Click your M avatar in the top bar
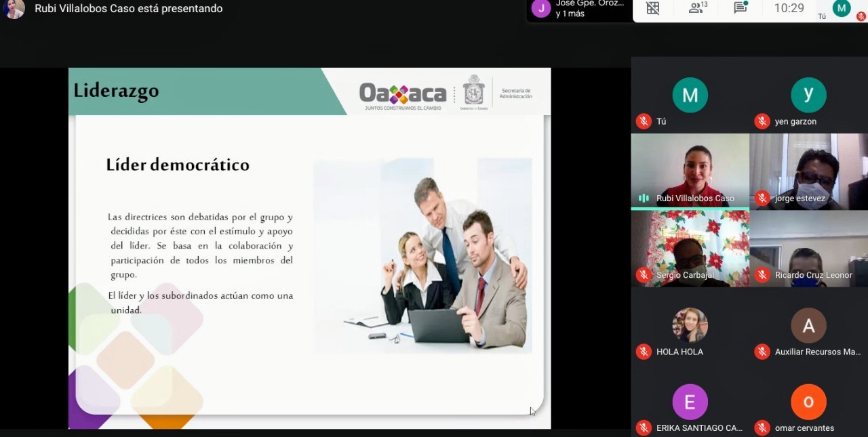 pyautogui.click(x=842, y=8)
